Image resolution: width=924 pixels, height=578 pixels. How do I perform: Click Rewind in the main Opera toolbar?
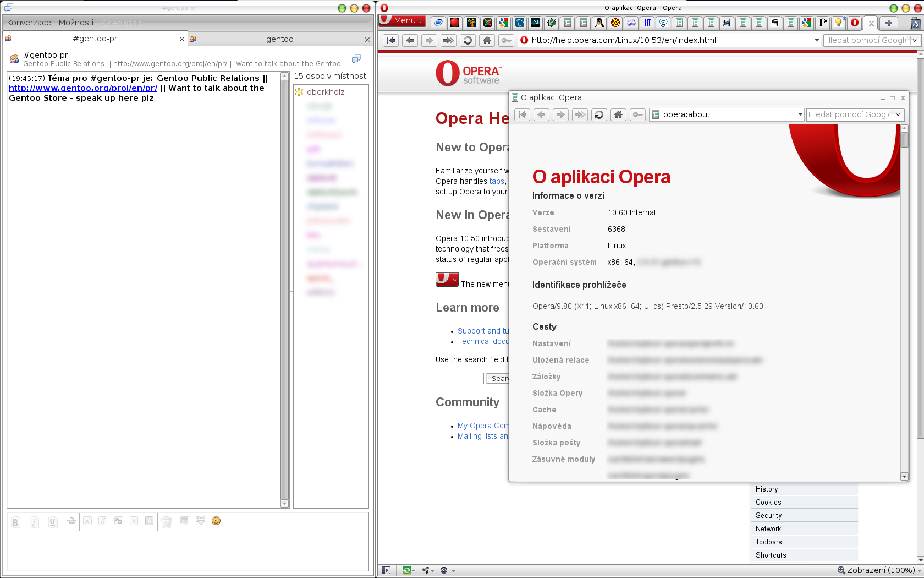(x=391, y=40)
